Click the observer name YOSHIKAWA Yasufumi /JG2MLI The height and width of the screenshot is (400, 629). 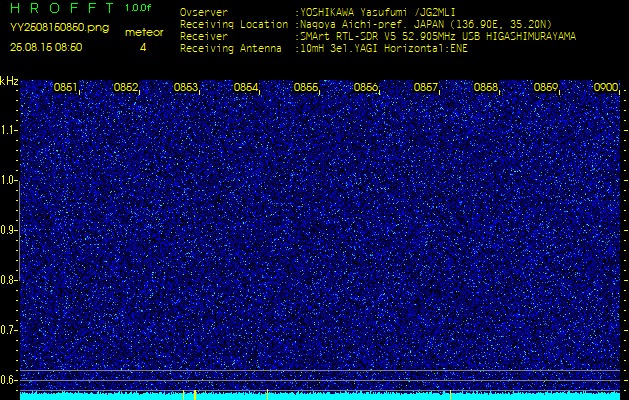377,12
